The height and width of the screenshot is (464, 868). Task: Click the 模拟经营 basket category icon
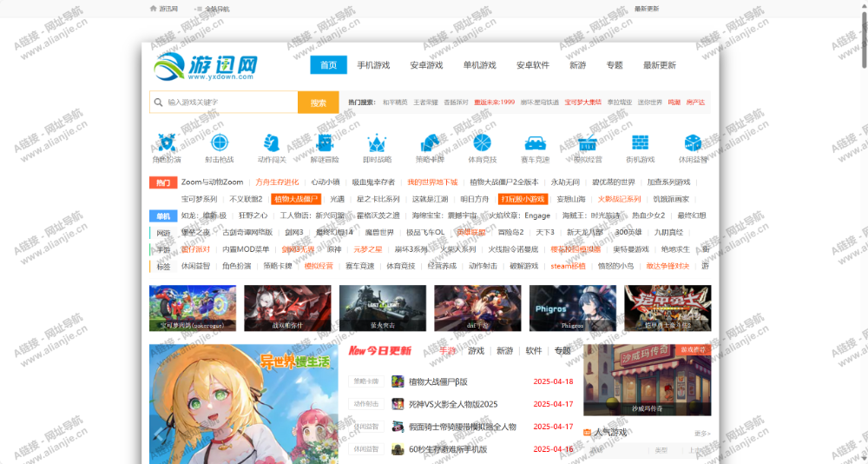(588, 143)
